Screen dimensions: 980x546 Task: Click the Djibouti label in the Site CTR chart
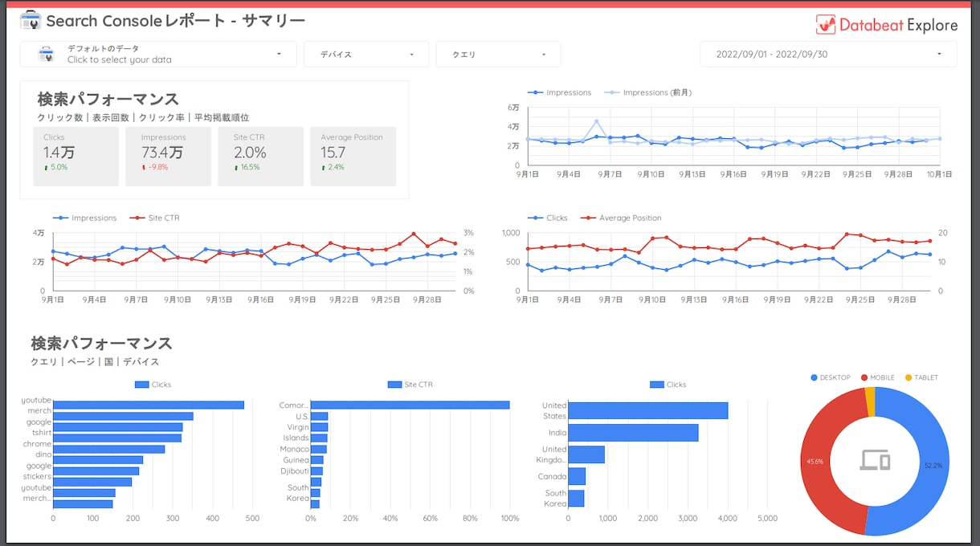pos(295,471)
